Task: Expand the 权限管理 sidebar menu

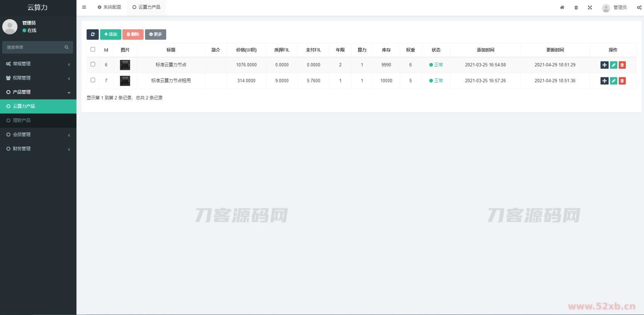Action: 38,78
